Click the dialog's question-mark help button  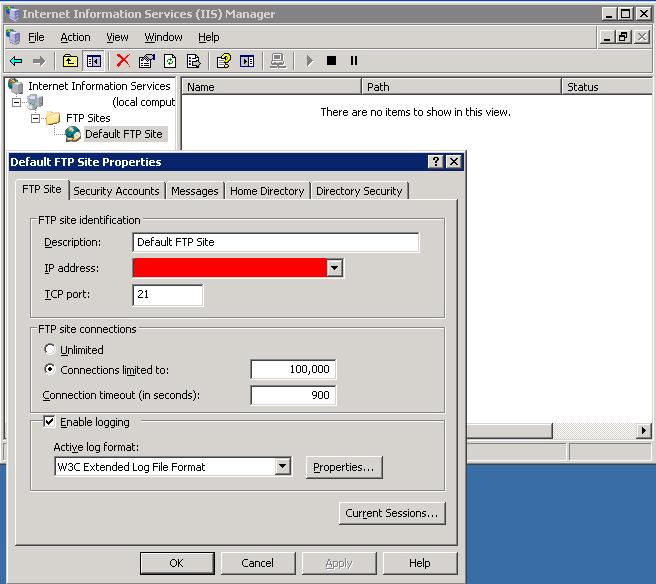click(436, 161)
